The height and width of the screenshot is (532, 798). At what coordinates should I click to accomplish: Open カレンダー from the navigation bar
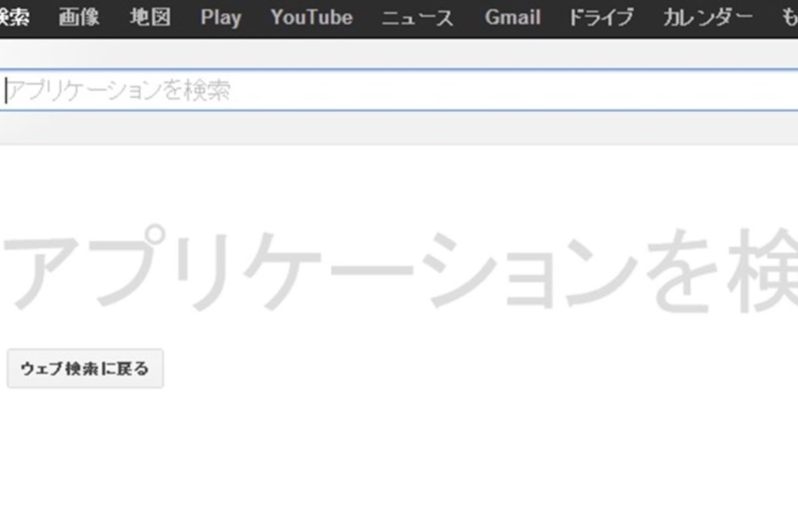[708, 18]
